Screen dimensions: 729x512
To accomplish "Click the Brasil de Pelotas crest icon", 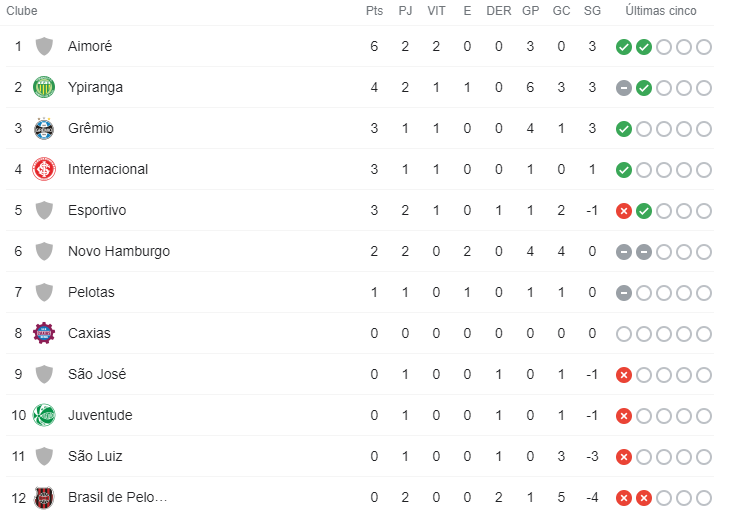I will point(44,498).
